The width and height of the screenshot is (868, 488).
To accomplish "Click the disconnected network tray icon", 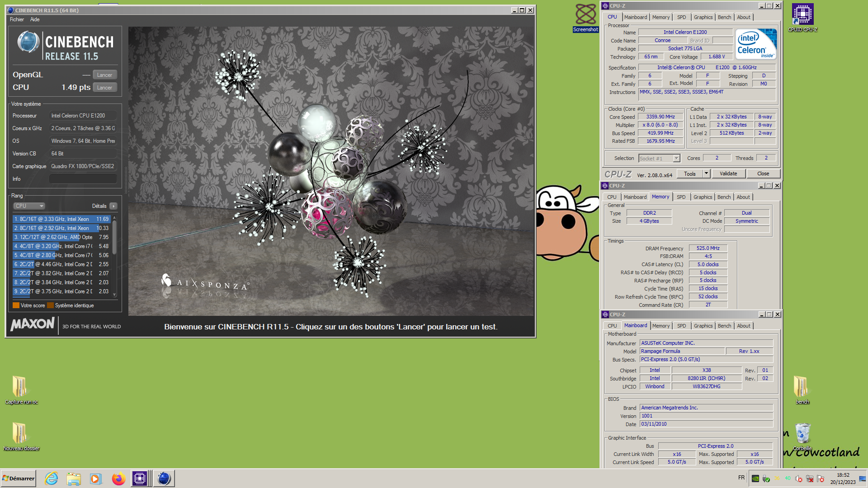I will [x=810, y=479].
